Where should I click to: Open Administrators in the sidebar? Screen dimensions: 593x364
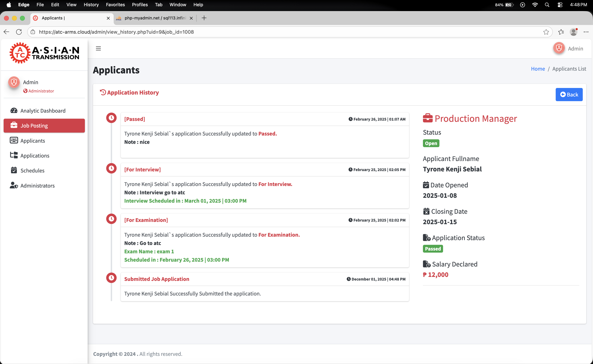pos(37,186)
